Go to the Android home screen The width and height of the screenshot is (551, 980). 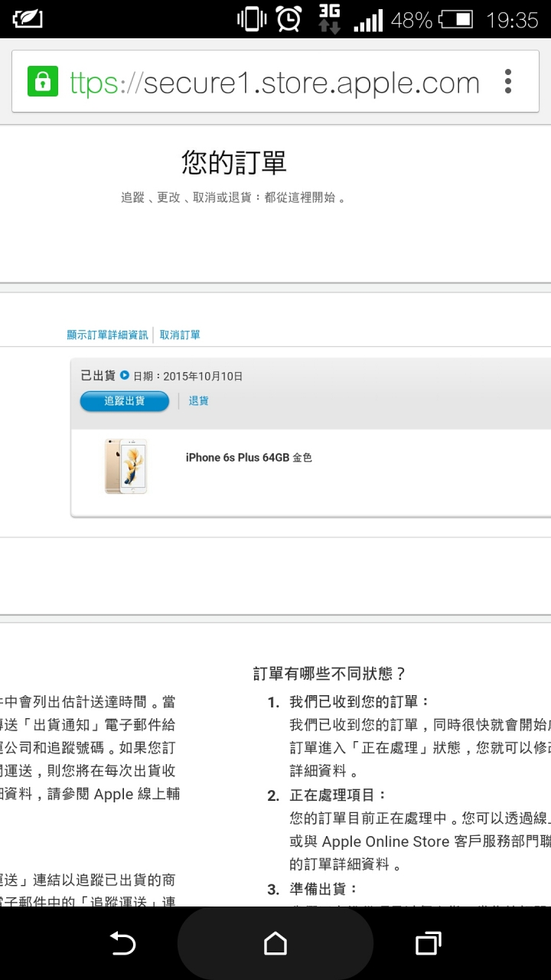coord(275,943)
